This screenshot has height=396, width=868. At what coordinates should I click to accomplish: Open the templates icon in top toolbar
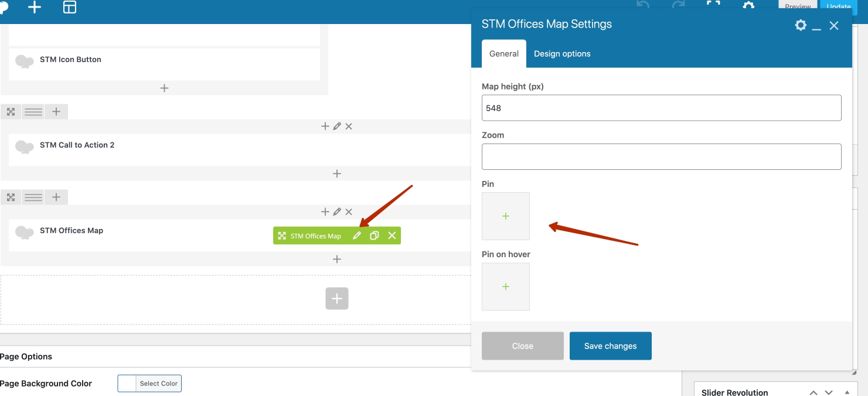click(70, 8)
